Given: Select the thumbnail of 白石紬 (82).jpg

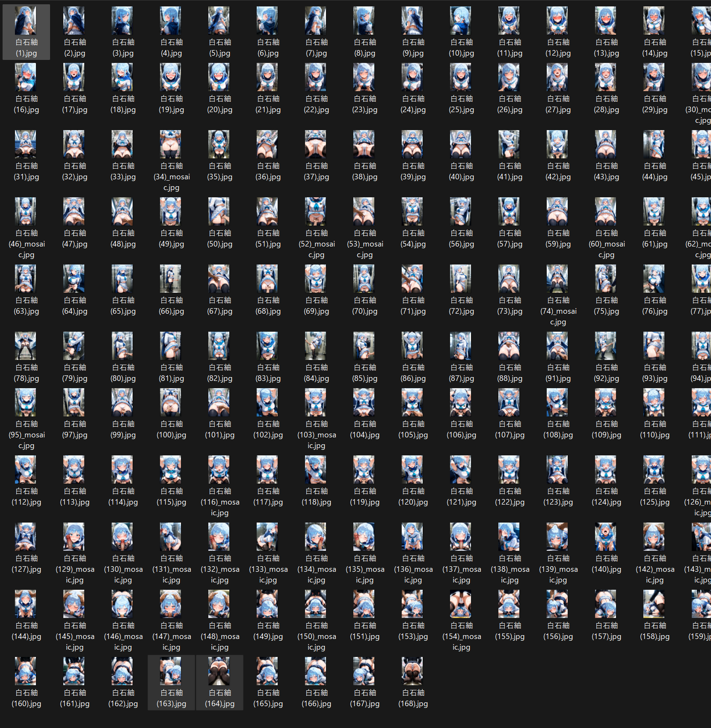Looking at the screenshot, I should (x=219, y=346).
